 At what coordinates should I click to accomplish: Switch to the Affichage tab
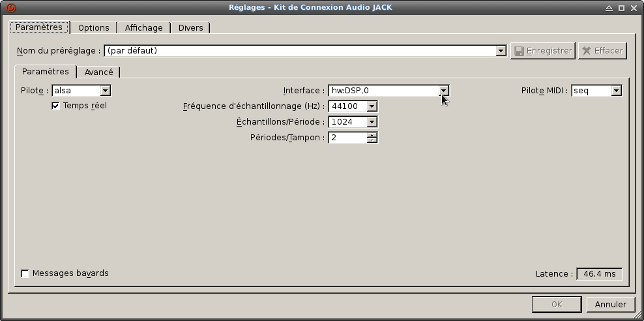(x=144, y=27)
